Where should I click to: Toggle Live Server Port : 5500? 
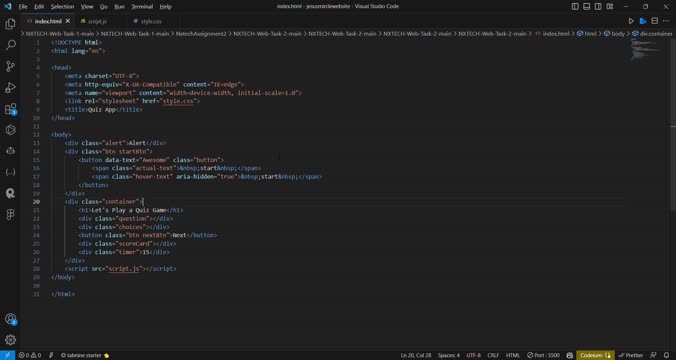point(543,355)
